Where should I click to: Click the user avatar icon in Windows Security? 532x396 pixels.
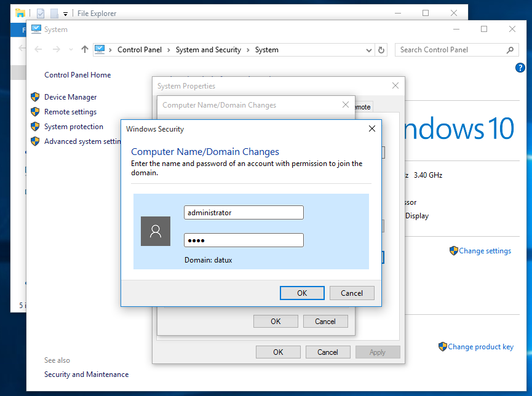click(156, 231)
